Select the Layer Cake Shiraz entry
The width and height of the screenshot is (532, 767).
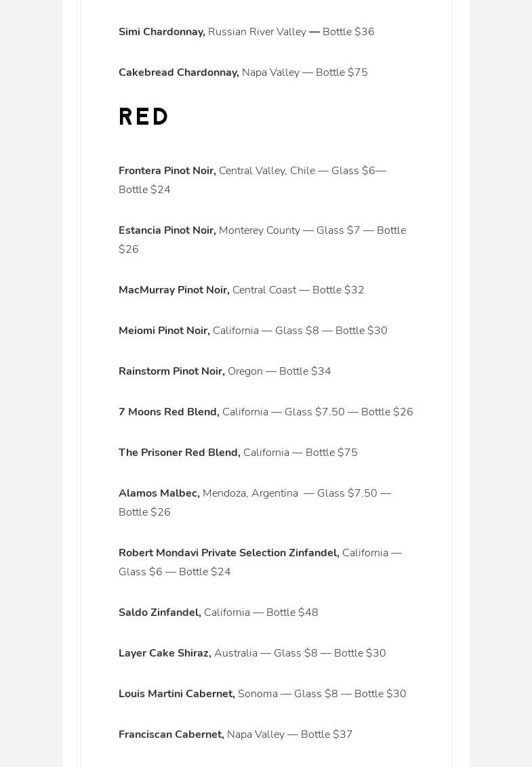[x=165, y=653]
